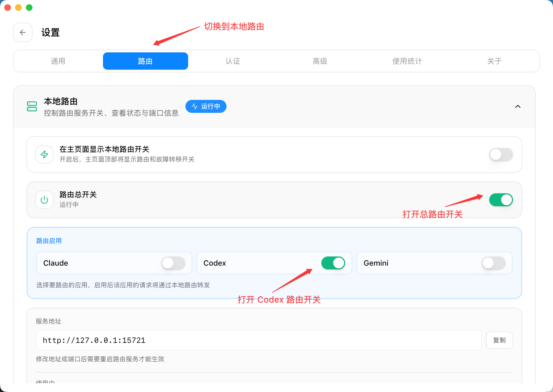This screenshot has width=553, height=392.
Task: Click the 控制路由服务开关、查看状态与端口信息 description
Action: tap(111, 113)
